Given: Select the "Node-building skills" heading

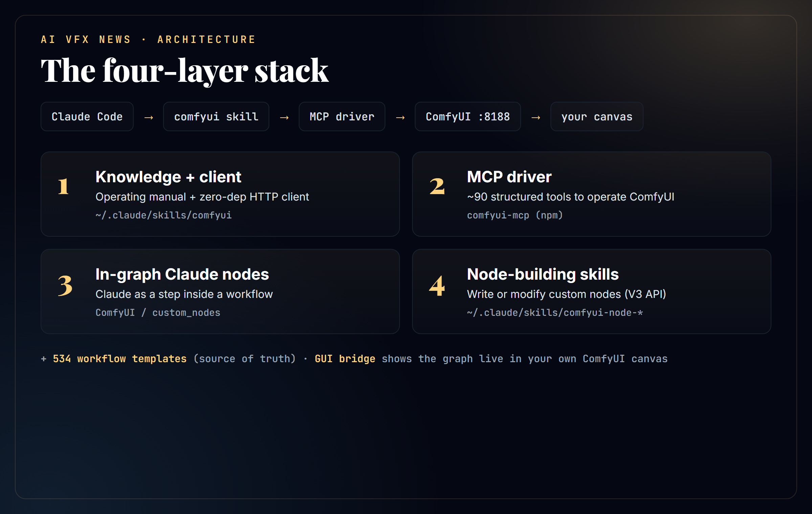Looking at the screenshot, I should click(x=543, y=274).
